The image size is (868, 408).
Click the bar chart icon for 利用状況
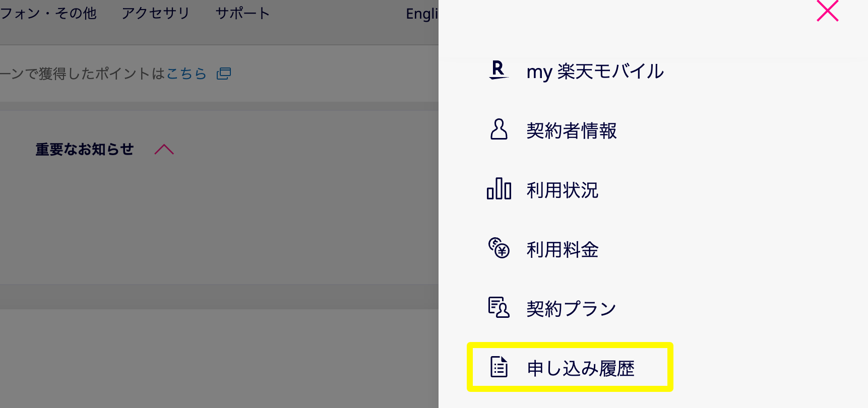click(499, 188)
